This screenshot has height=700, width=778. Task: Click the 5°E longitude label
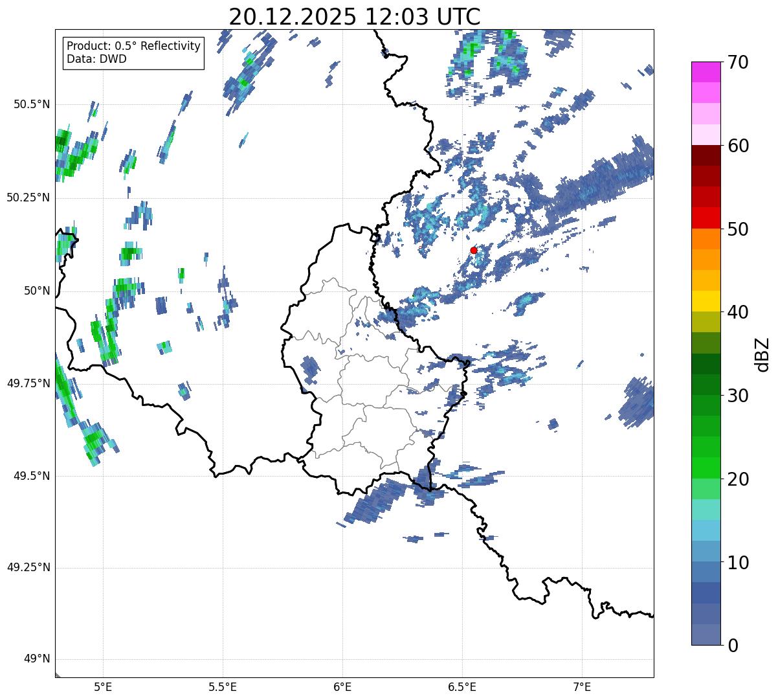point(103,687)
